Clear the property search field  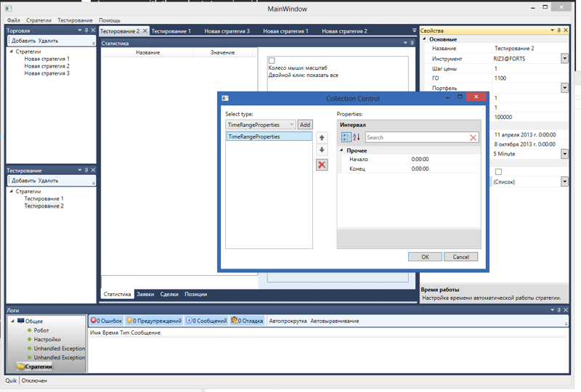point(474,137)
